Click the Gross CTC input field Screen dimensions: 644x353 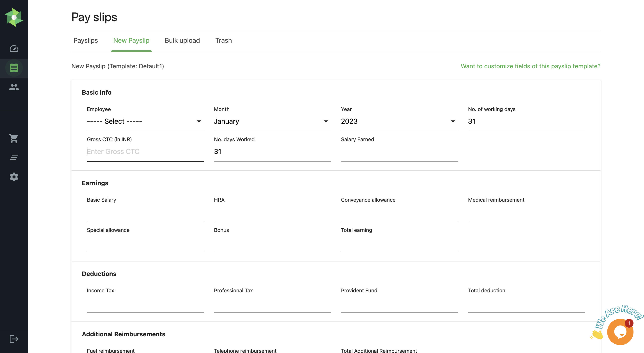pos(145,152)
